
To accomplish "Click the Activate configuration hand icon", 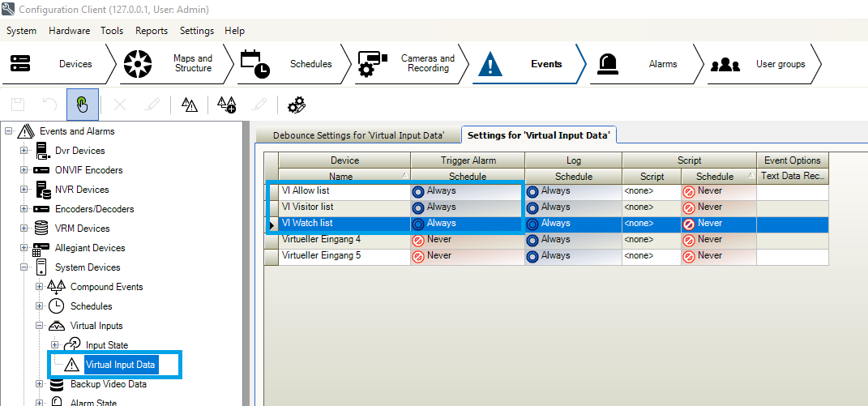I will pos(83,105).
